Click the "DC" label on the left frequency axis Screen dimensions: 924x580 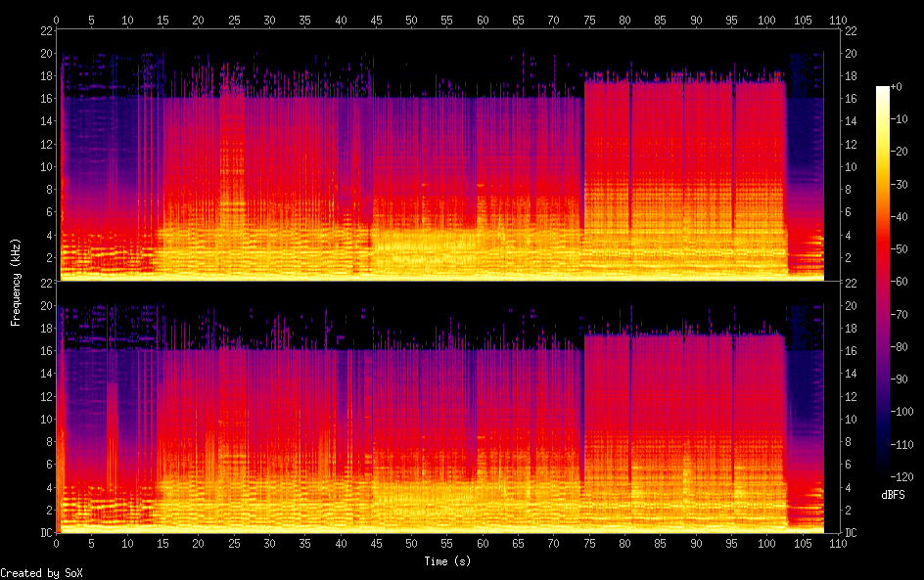coord(47,533)
